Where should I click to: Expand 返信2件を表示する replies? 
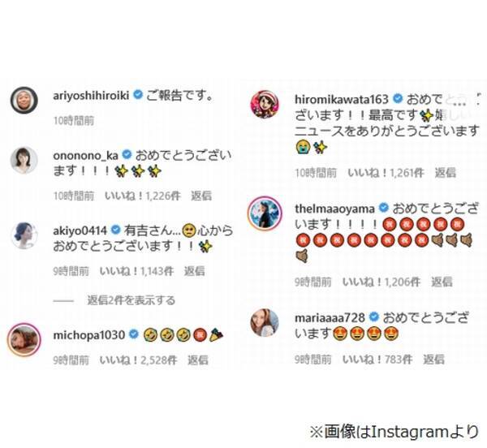(x=131, y=300)
